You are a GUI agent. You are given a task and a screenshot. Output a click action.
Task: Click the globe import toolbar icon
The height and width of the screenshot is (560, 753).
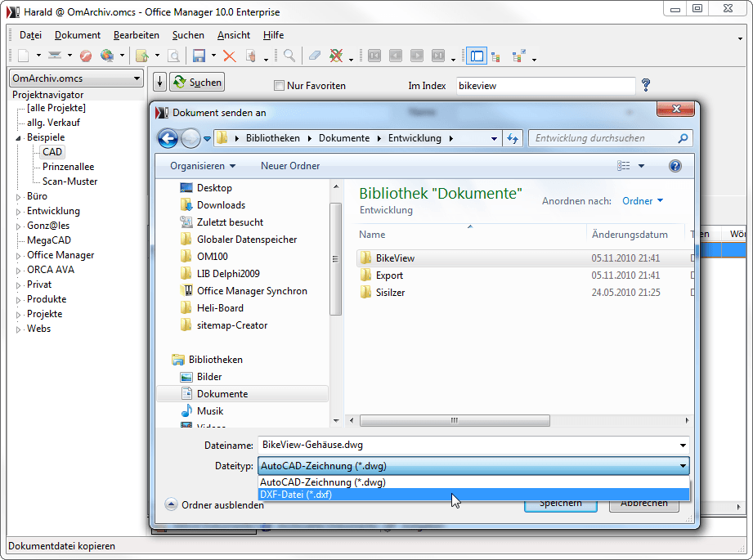click(x=107, y=56)
